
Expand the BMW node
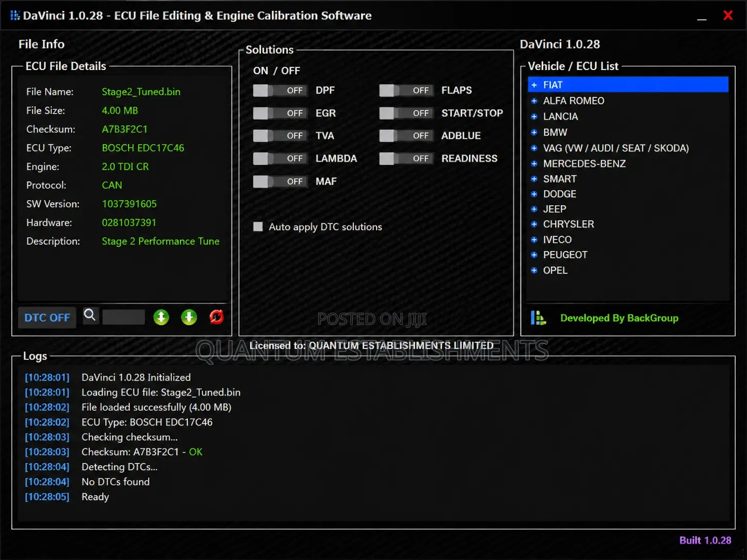coord(534,133)
